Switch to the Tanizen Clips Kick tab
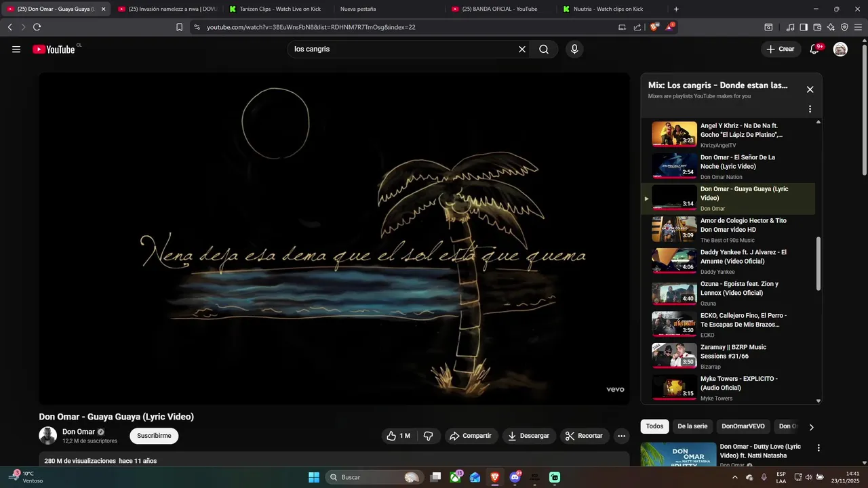Viewport: 868px width, 488px height. point(279,9)
